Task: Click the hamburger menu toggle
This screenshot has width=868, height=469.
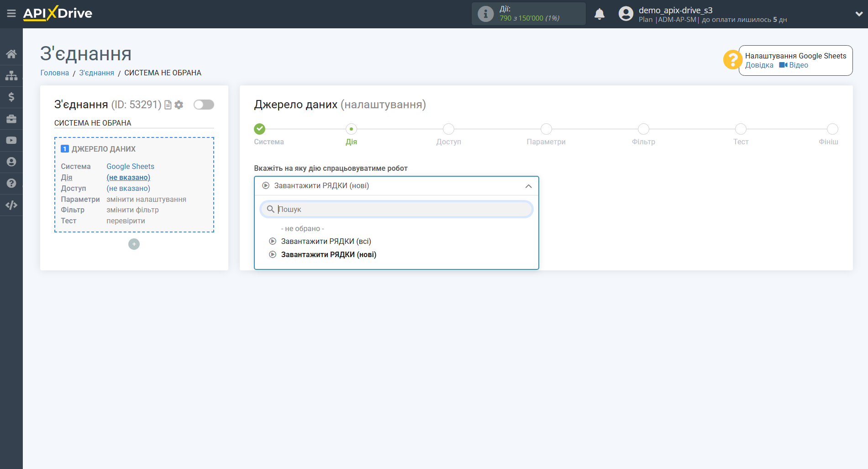Action: tap(11, 14)
